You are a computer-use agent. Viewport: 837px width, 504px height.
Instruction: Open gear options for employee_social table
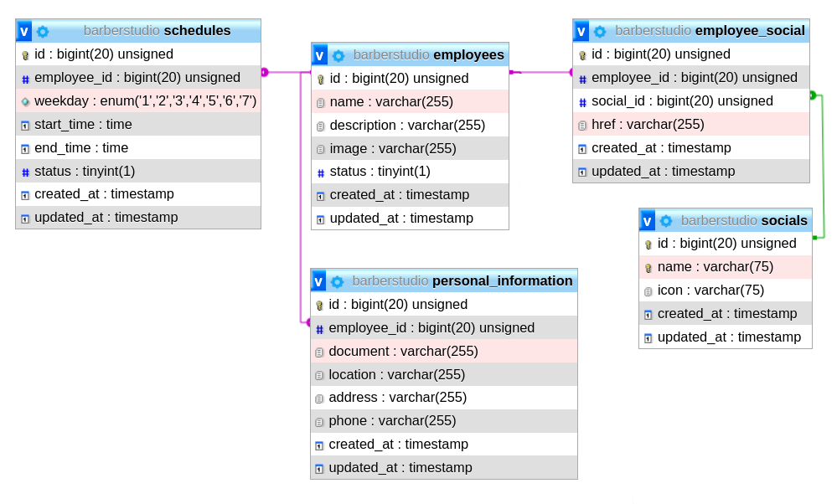pos(600,31)
